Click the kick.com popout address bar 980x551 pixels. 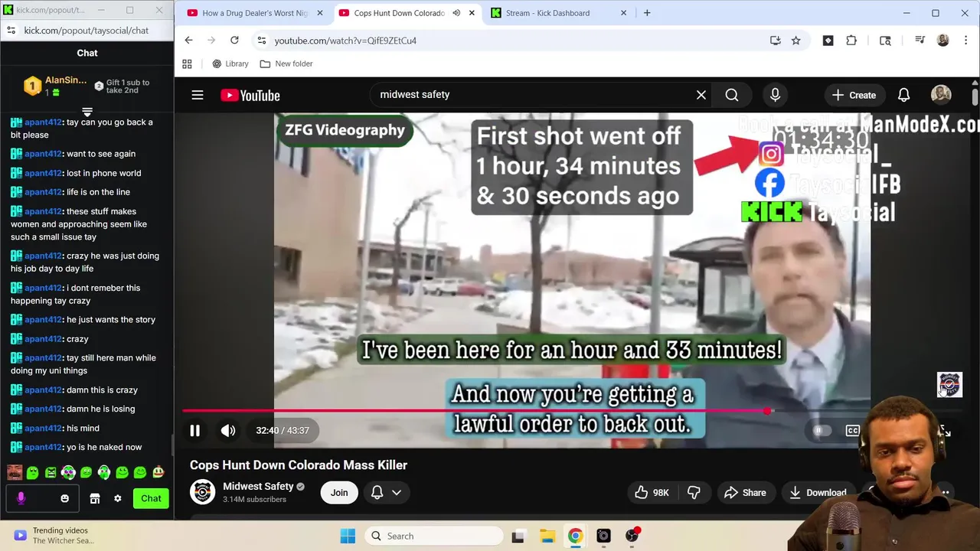87,31
